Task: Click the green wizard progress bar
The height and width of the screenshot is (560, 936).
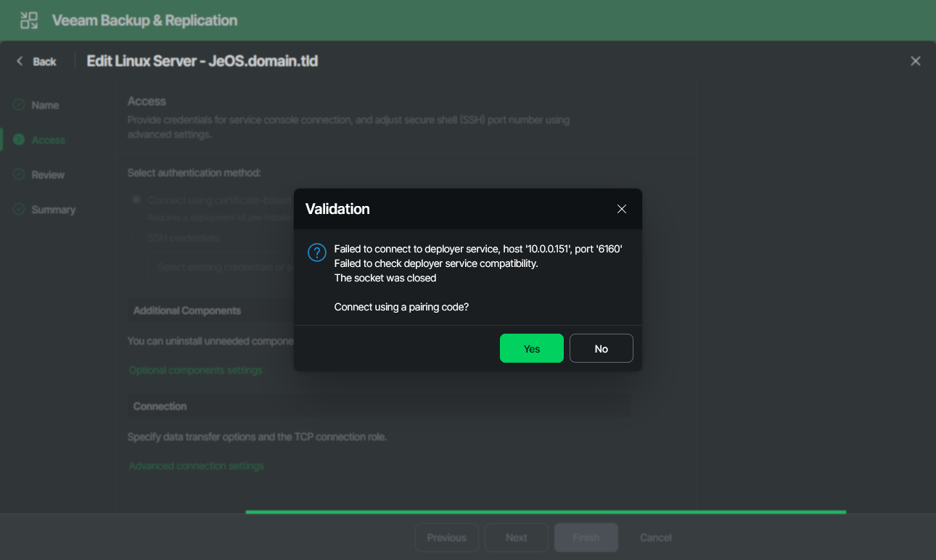Action: 546,511
